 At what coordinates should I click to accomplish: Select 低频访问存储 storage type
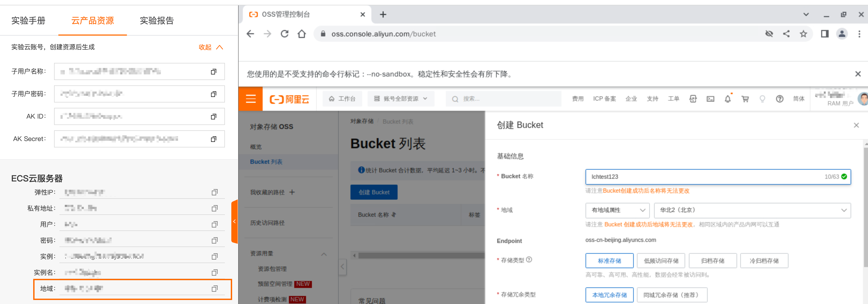[661, 261]
